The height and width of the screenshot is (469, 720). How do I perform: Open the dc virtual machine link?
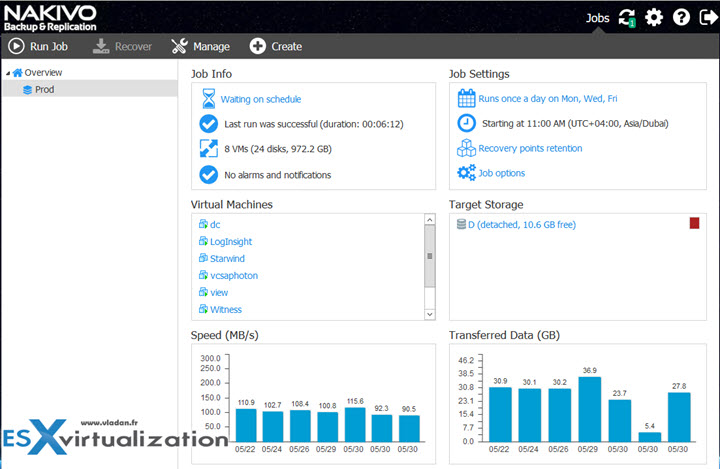[215, 225]
